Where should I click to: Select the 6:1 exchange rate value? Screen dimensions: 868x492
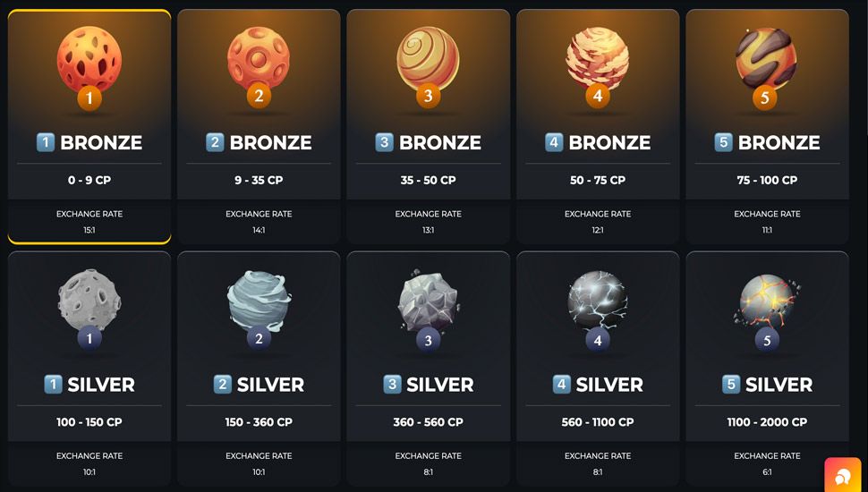[767, 472]
